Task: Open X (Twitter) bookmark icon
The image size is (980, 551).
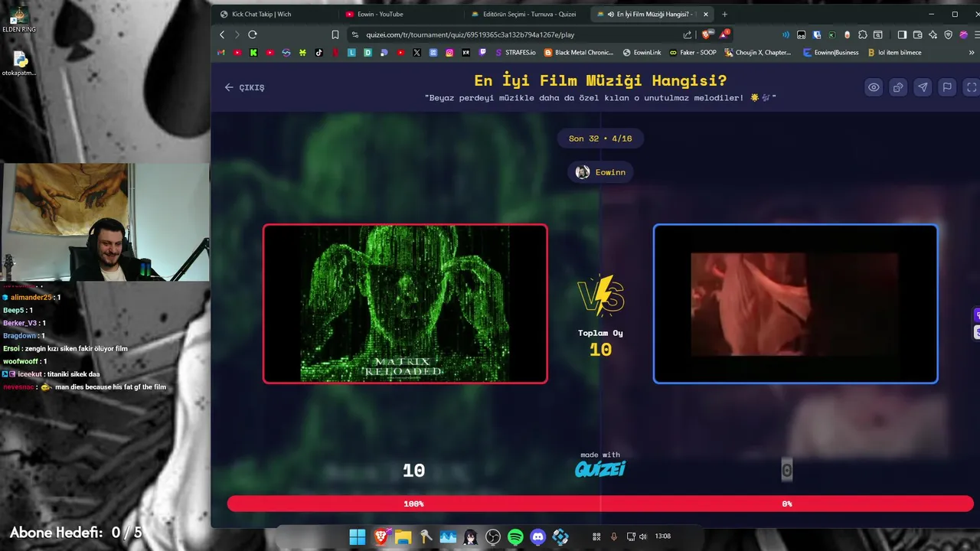Action: tap(416, 53)
